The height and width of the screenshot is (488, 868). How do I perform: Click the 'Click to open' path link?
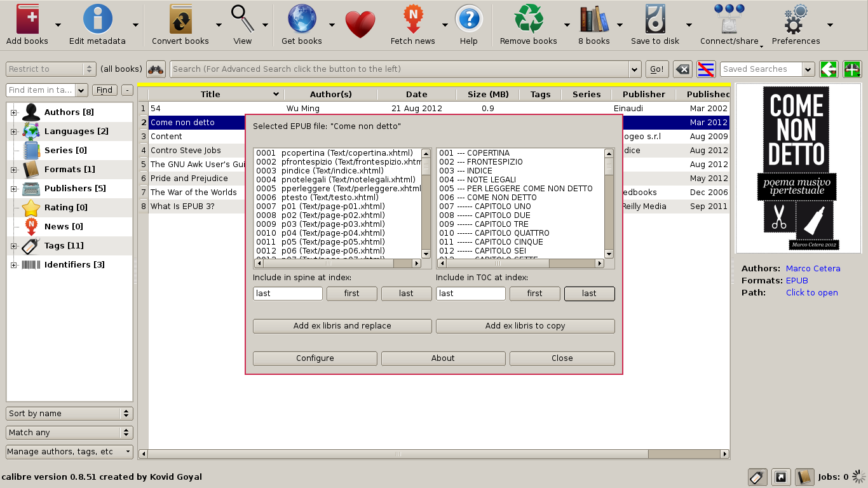click(812, 293)
